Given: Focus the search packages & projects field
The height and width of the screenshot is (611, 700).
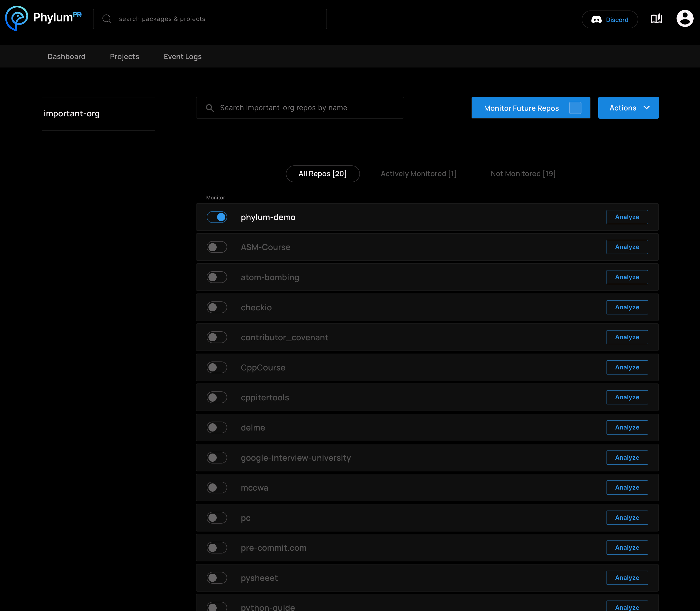Looking at the screenshot, I should coord(210,19).
